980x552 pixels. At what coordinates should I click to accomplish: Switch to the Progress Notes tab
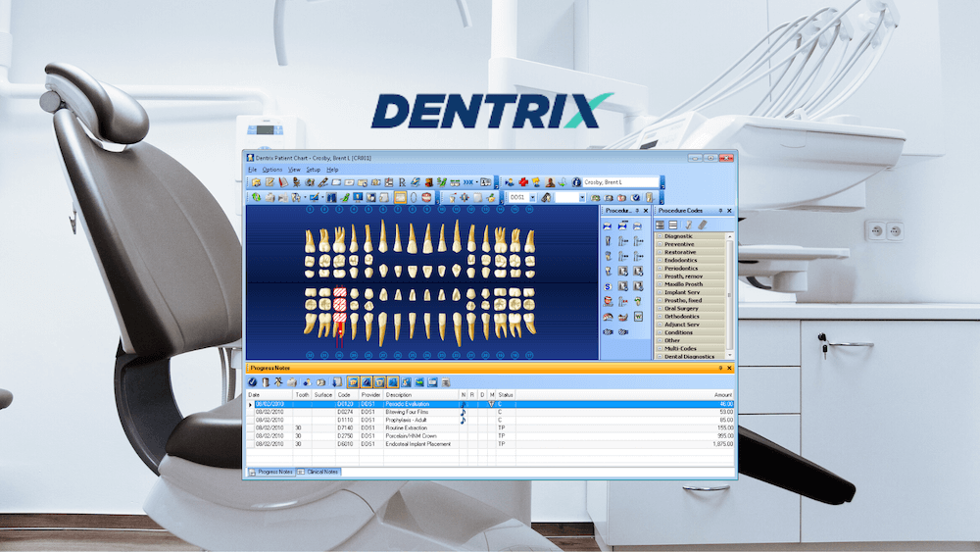point(271,472)
